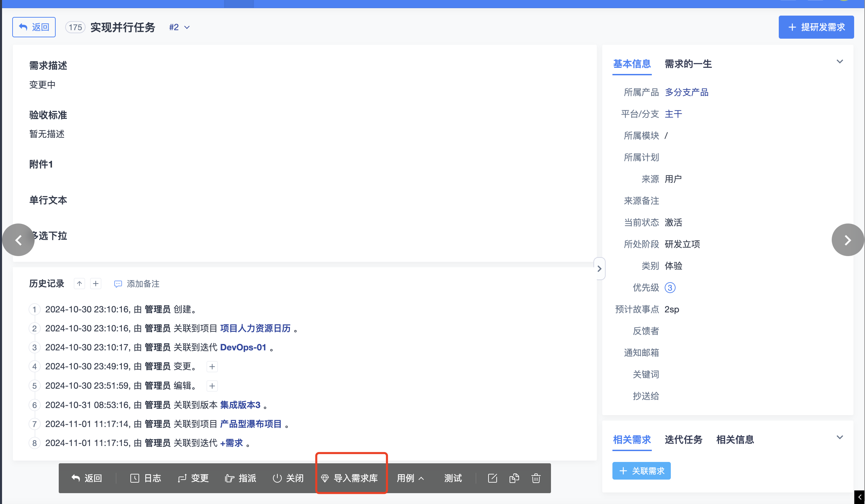The image size is (865, 504).
Task: Go to the previous requirement arrow
Action: pos(19,240)
